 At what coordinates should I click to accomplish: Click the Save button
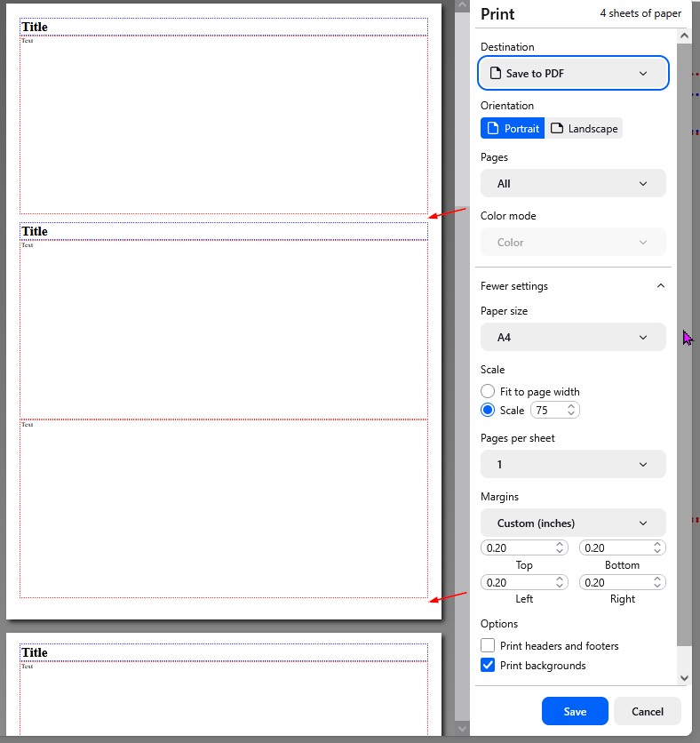coord(575,711)
